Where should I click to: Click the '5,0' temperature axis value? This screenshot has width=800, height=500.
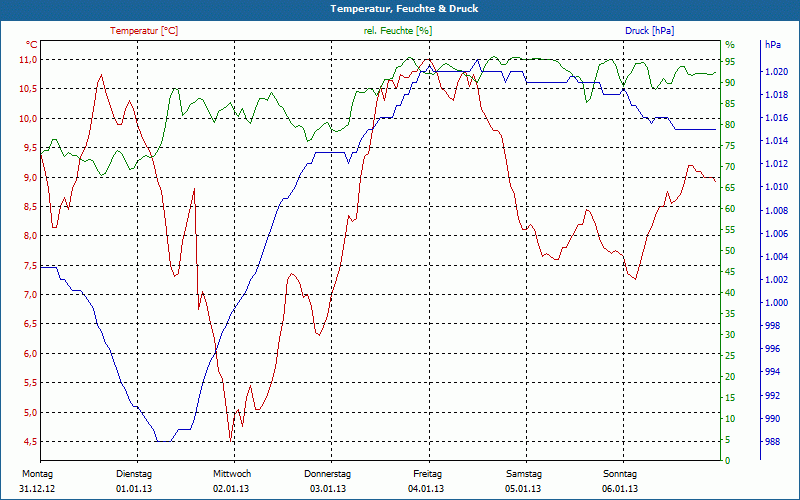(x=30, y=412)
